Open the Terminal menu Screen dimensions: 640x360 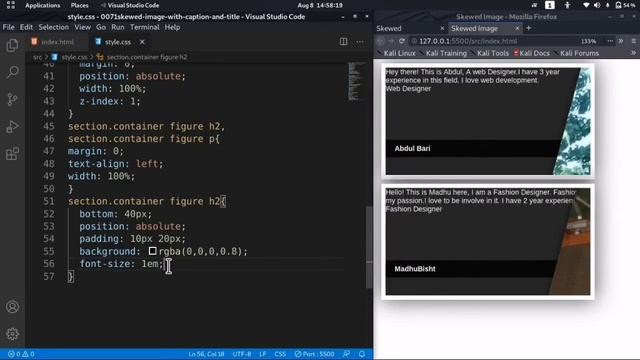144,27
